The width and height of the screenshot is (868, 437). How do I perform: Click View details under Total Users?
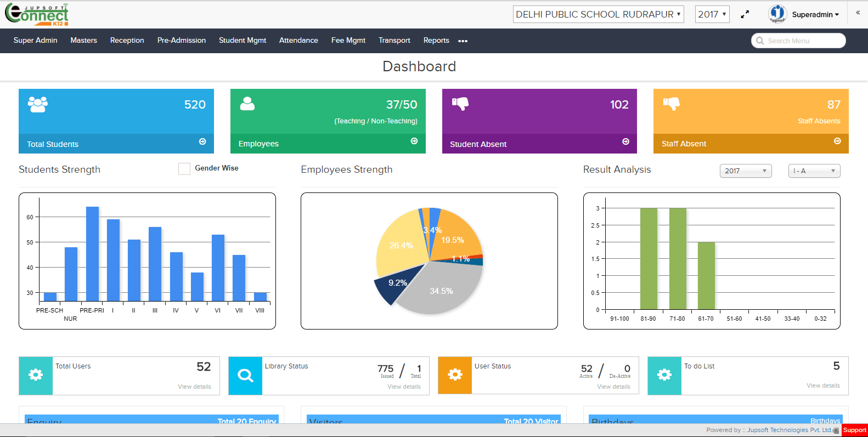click(194, 387)
